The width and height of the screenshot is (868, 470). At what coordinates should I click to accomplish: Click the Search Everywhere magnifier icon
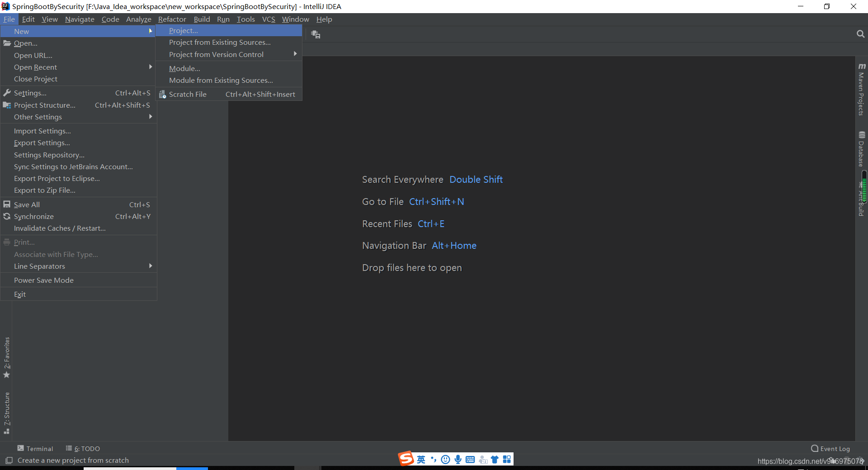click(x=860, y=34)
